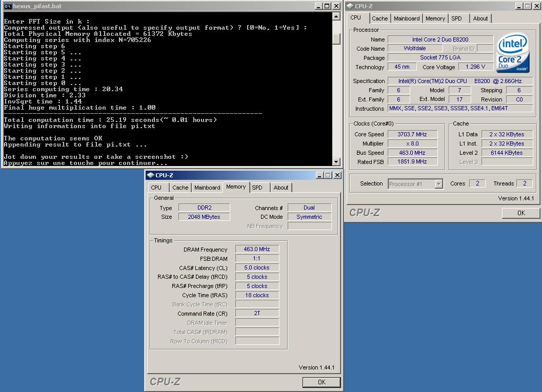Click the console line 'Total computation time : 25.19 seconds'

[110, 120]
